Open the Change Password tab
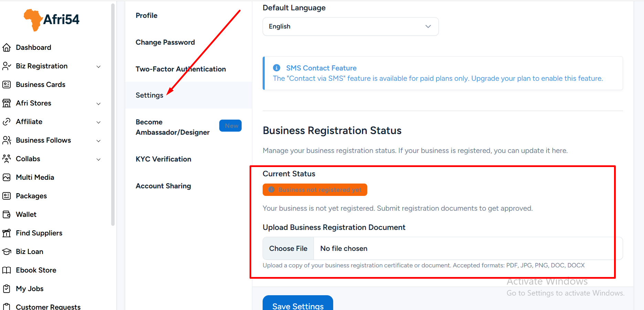The image size is (644, 310). pyautogui.click(x=165, y=42)
